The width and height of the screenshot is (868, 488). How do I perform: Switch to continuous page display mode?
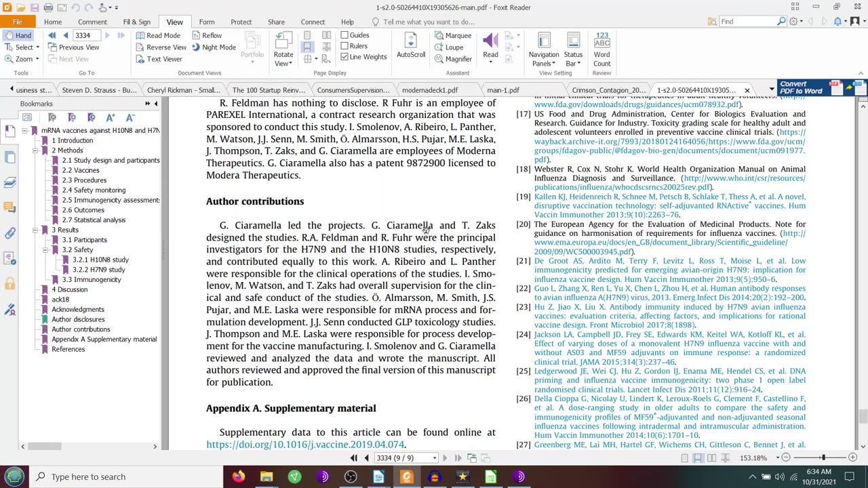(x=307, y=47)
